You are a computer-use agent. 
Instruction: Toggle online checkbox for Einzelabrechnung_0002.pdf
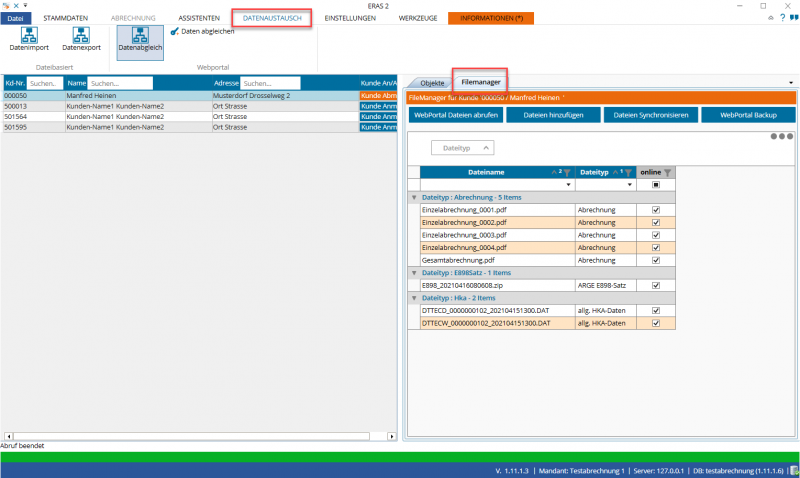[656, 222]
